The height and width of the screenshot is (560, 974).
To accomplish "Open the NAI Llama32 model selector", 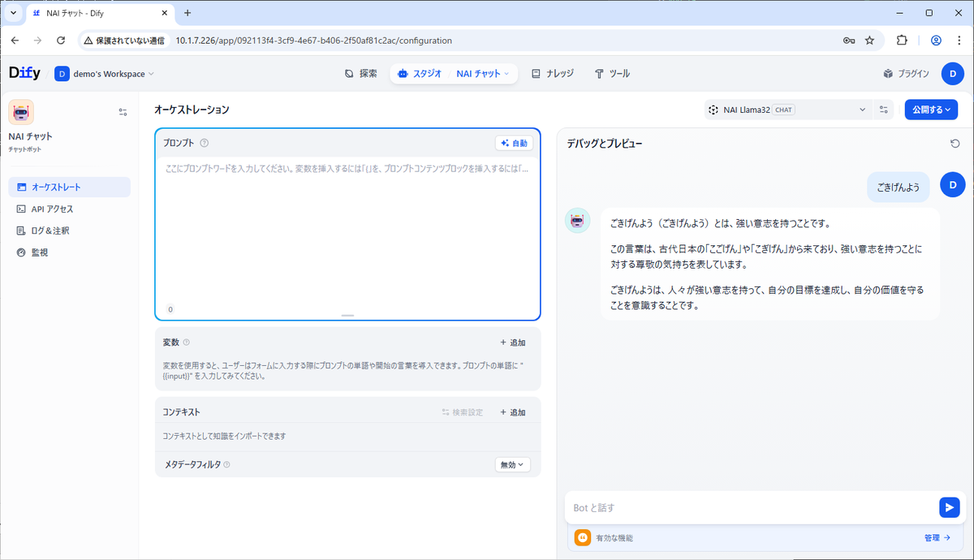I will click(x=787, y=110).
